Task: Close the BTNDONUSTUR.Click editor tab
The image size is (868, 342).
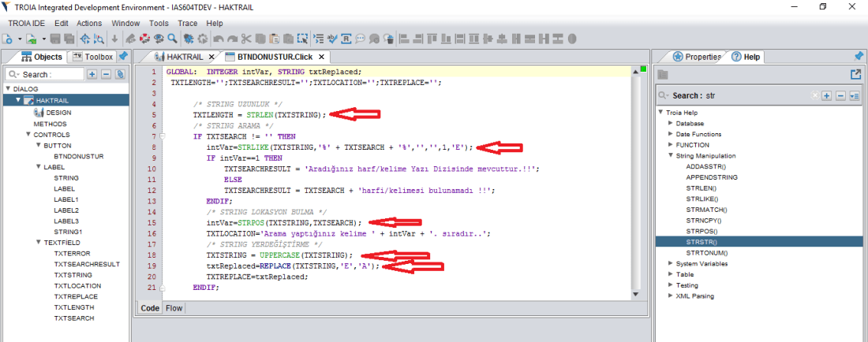Action: [x=322, y=57]
